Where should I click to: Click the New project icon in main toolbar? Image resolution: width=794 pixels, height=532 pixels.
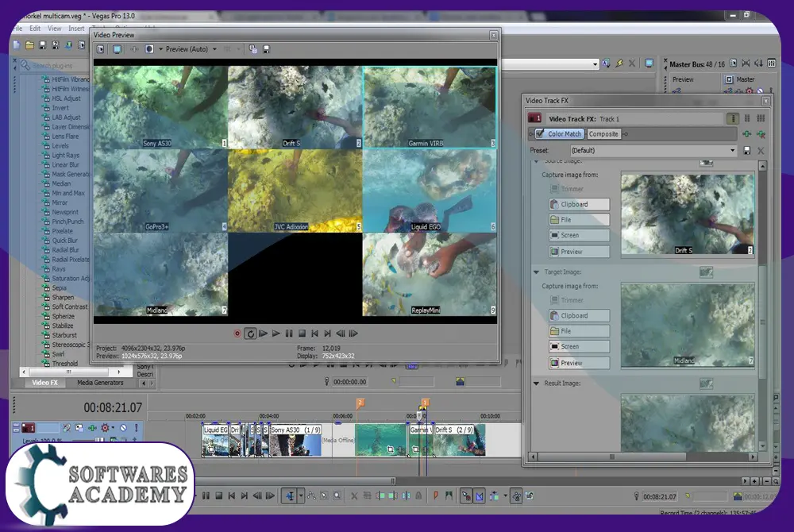pyautogui.click(x=17, y=45)
